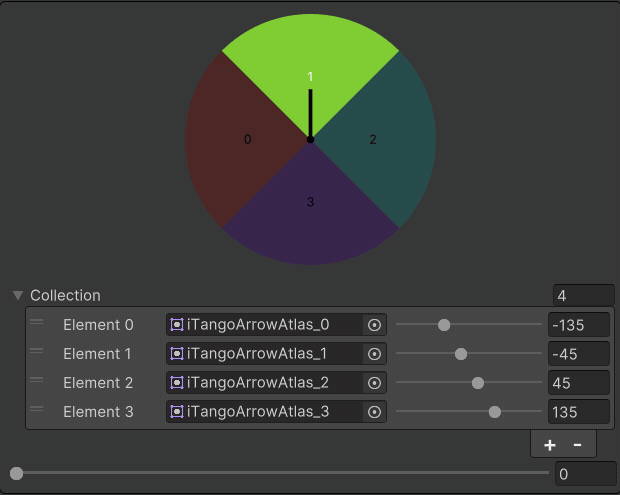Click the bottom value field showing 0
The image size is (620, 495).
(x=585, y=473)
